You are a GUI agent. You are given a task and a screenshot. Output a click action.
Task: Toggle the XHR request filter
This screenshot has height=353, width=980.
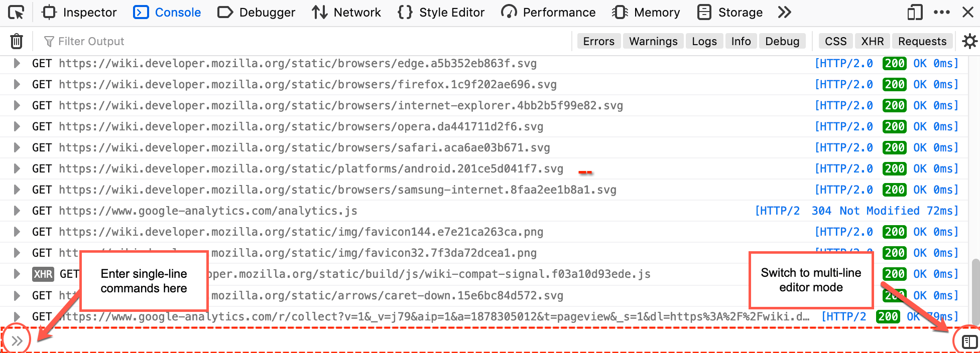pyautogui.click(x=872, y=41)
